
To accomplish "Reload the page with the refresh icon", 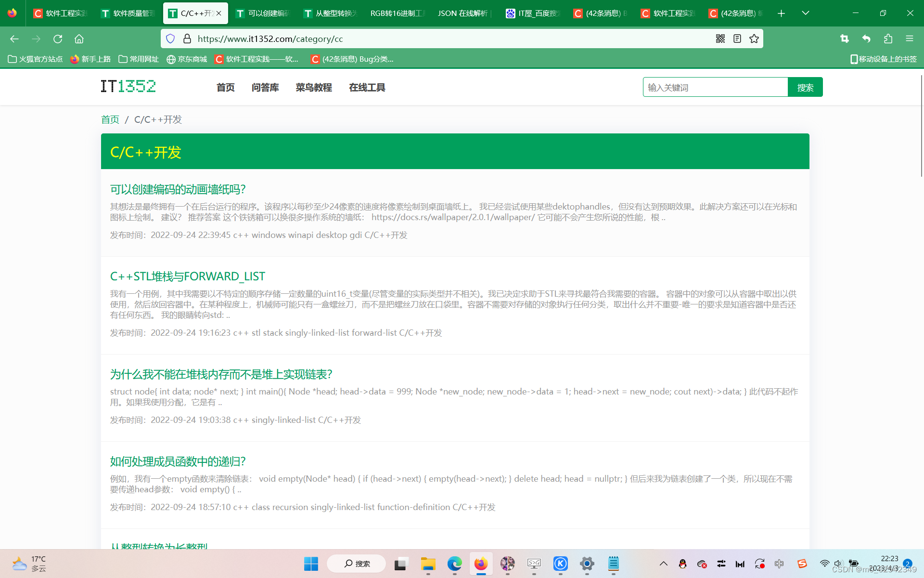I will point(58,39).
